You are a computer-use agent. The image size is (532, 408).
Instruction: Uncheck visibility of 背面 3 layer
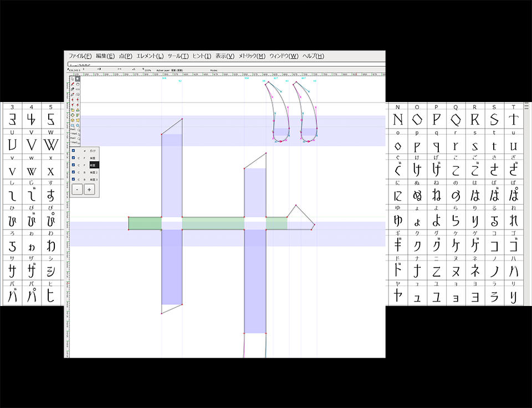point(73,180)
